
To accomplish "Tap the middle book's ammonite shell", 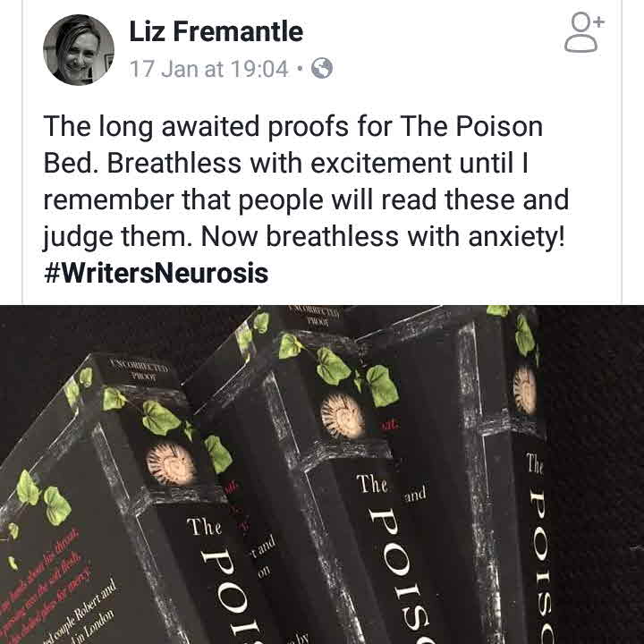I will (x=342, y=415).
